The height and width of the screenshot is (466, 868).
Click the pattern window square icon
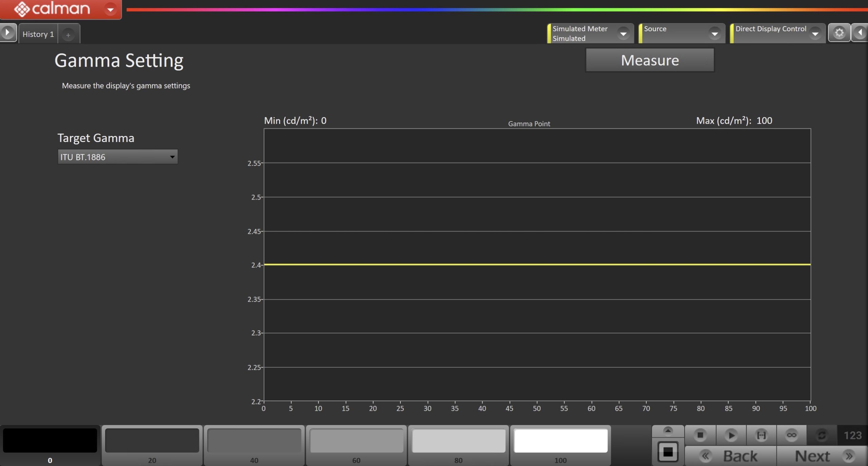coord(668,452)
